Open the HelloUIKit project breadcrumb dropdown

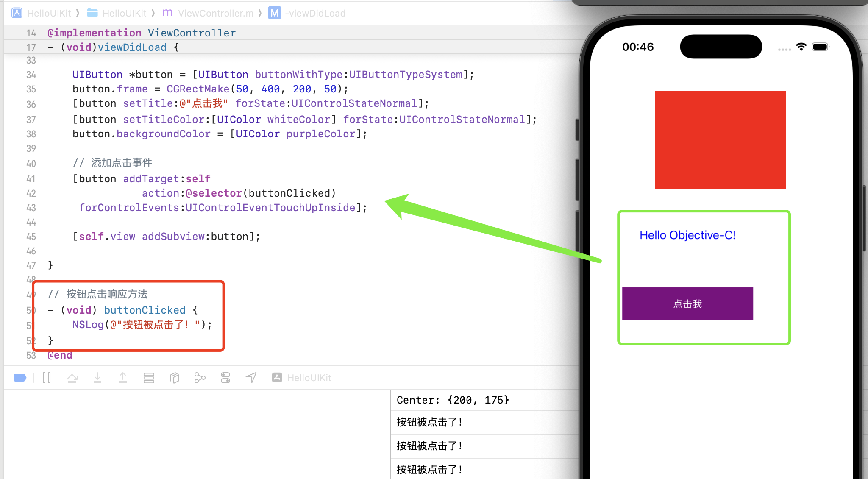49,13
